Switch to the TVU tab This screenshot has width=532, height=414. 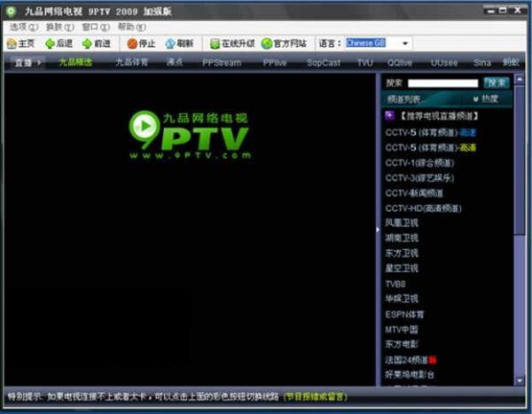click(365, 63)
